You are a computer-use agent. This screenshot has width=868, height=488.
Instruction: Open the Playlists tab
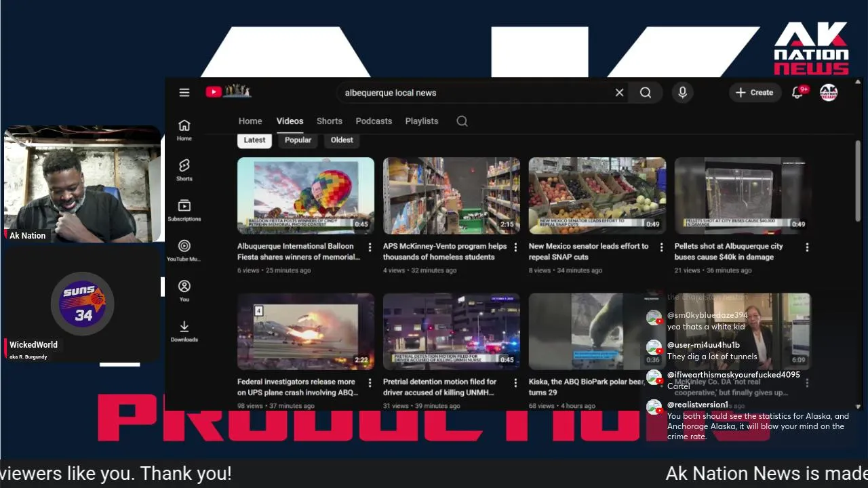(x=422, y=121)
